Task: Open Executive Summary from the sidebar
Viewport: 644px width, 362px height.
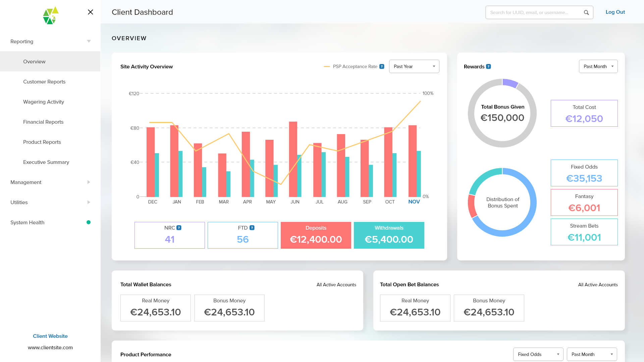Action: (46, 162)
